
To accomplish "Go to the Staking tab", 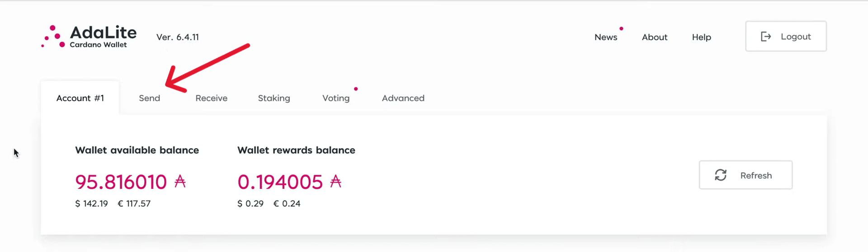I will (x=274, y=98).
